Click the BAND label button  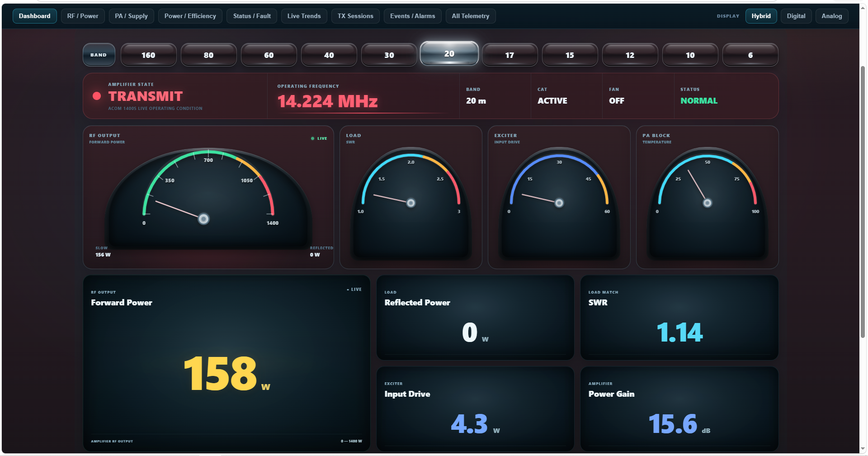[x=99, y=55]
